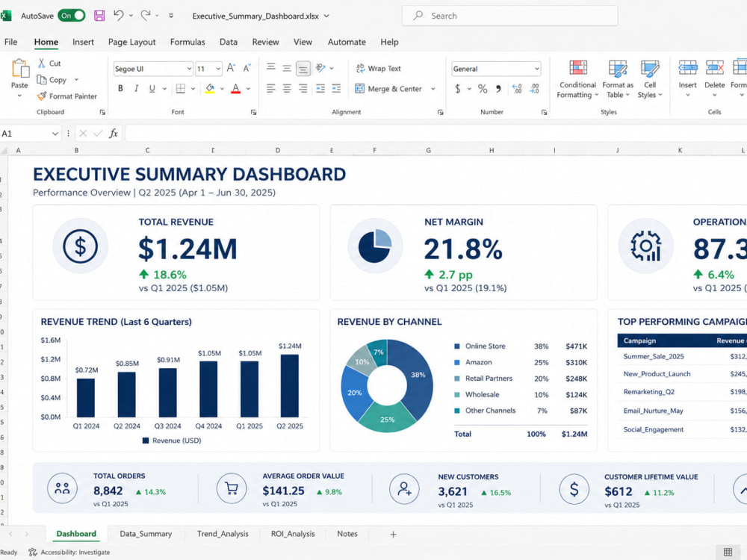Click the red Font Color swatch
The width and height of the screenshot is (747, 560).
click(235, 89)
